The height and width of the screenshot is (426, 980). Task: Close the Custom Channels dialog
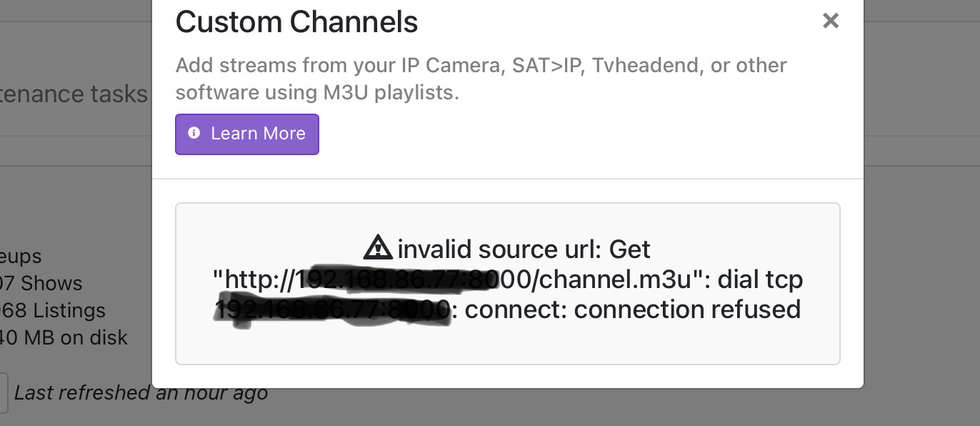(x=830, y=21)
